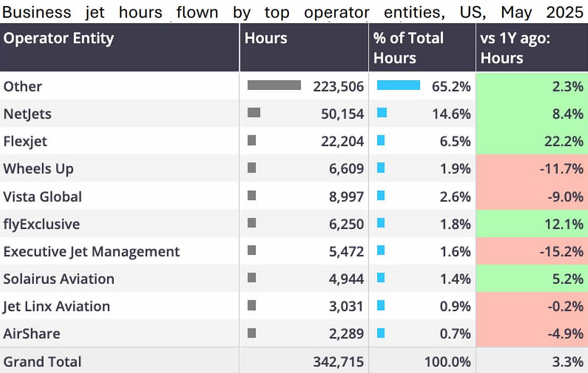Select Executive Jet Management share 1.6%
This screenshot has height=373, width=588.
coord(455,252)
